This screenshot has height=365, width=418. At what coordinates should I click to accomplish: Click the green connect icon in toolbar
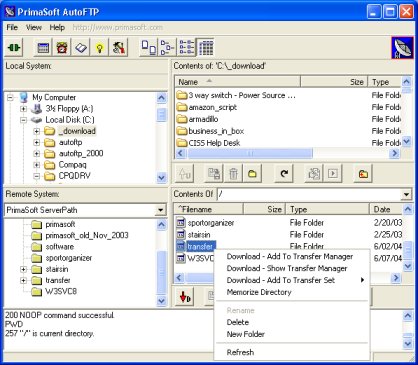(14, 48)
